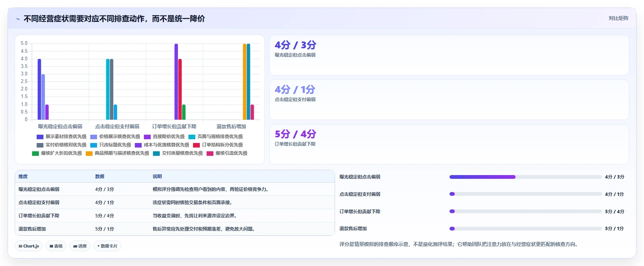
Task: Click the 曝光稳定但点击偏弱 progress bar
Action: (525, 177)
